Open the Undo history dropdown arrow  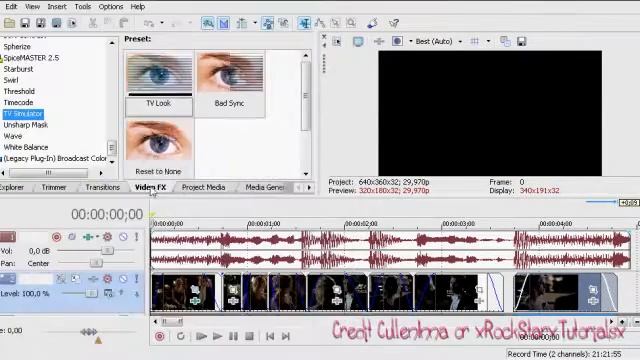(x=162, y=23)
